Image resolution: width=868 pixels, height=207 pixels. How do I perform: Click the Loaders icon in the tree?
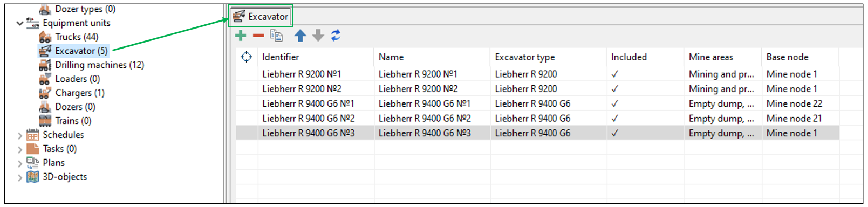pyautogui.click(x=45, y=79)
